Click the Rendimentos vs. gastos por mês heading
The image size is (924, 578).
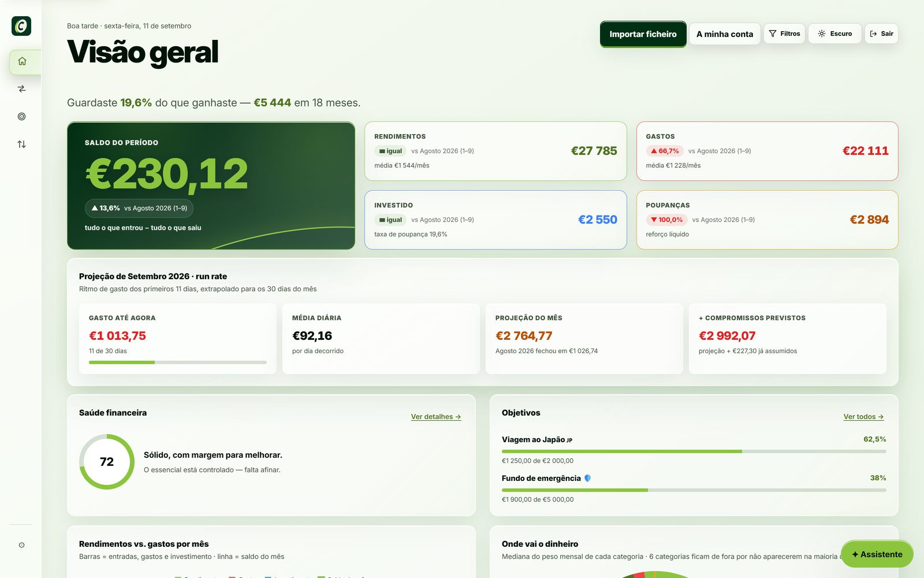(x=144, y=544)
